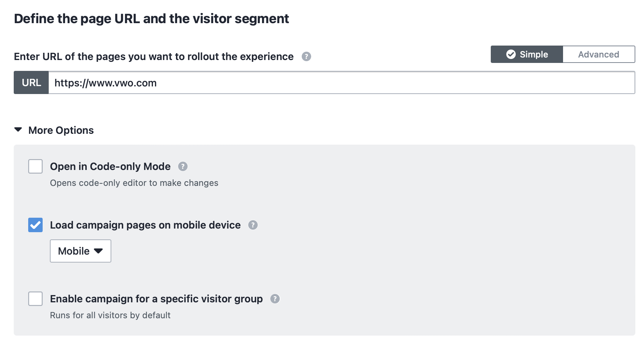Open help tooltip for mobile device loading
This screenshot has width=644, height=345.
(x=253, y=225)
